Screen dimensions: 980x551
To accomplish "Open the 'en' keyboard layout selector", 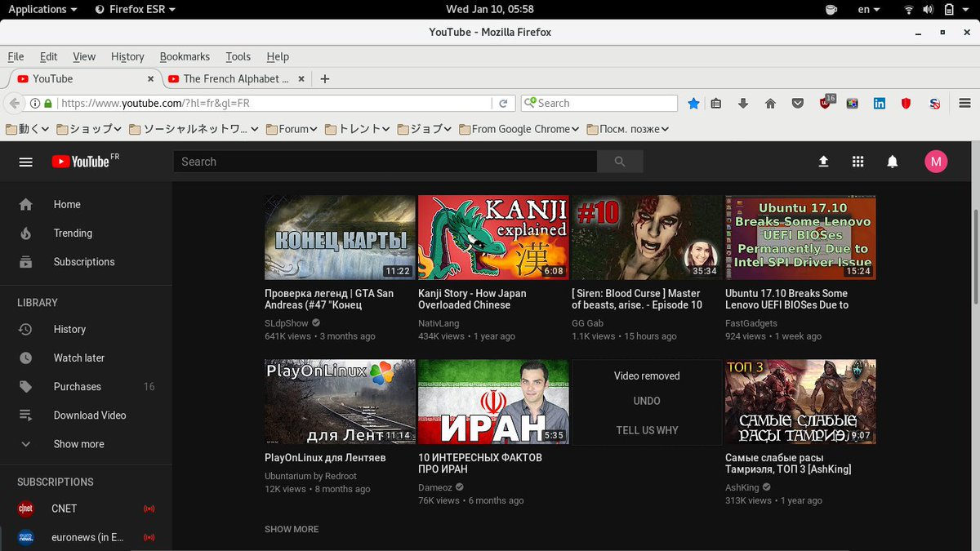I will (x=869, y=9).
